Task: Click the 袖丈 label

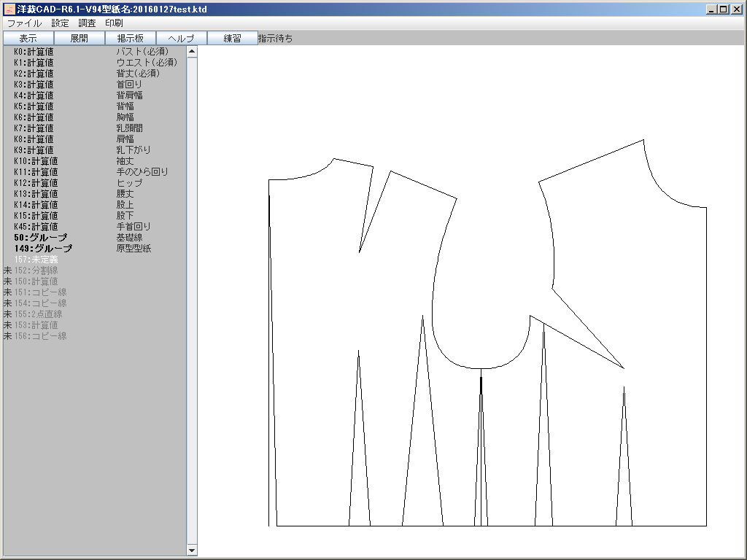Action: click(125, 161)
